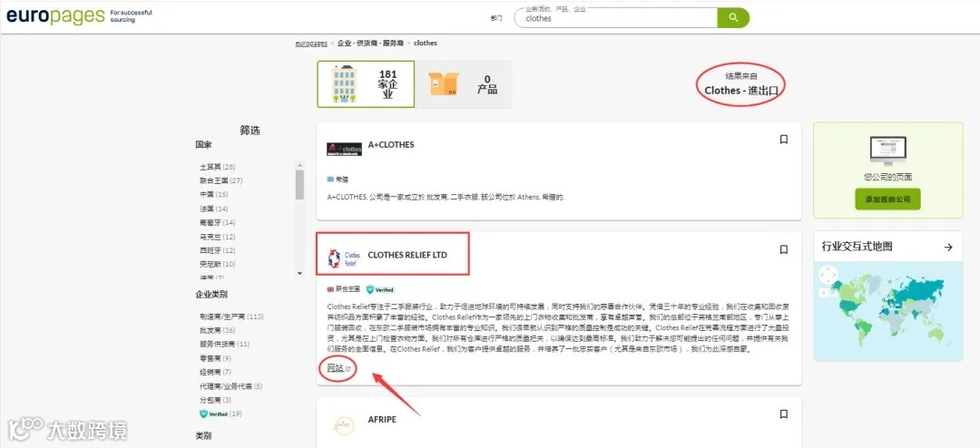This screenshot has height=448, width=980.
Task: Click 行业交互式地图 heading
Action: 857,247
